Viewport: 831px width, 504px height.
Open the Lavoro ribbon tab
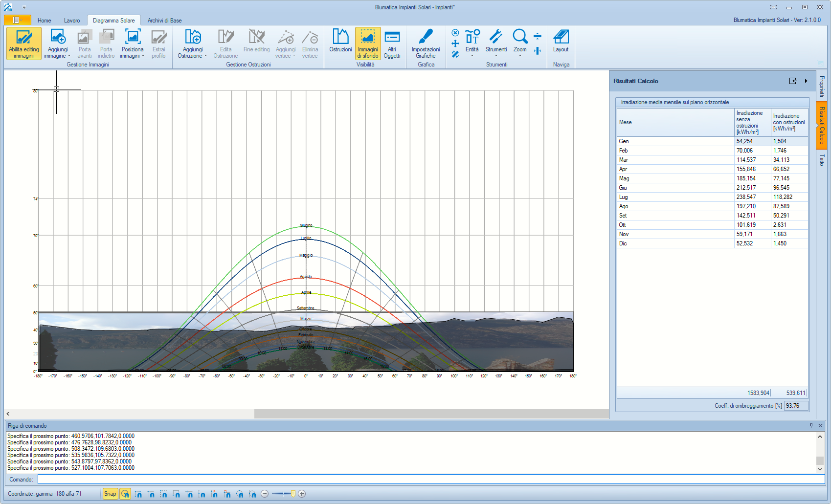click(72, 21)
